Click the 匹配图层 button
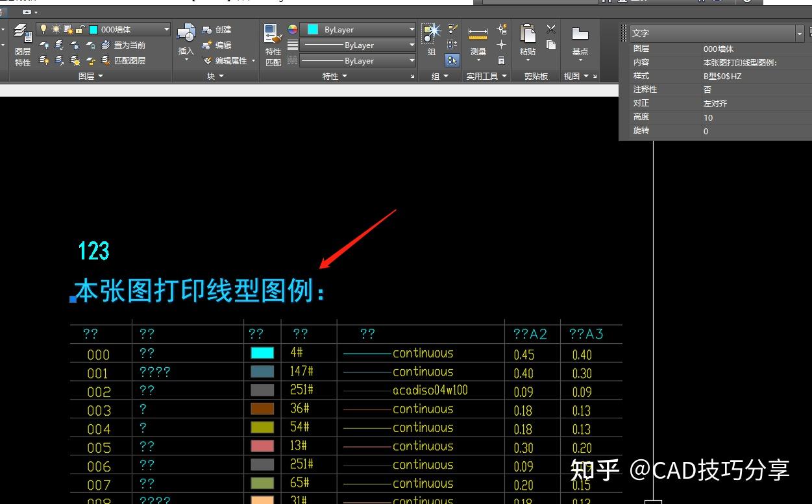Viewport: 812px width, 504px height. tap(129, 60)
